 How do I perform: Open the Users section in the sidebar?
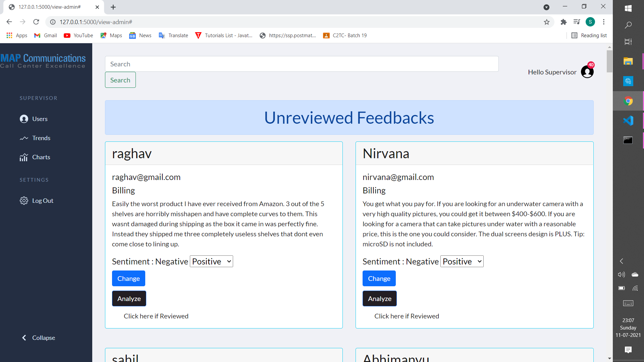(x=40, y=119)
